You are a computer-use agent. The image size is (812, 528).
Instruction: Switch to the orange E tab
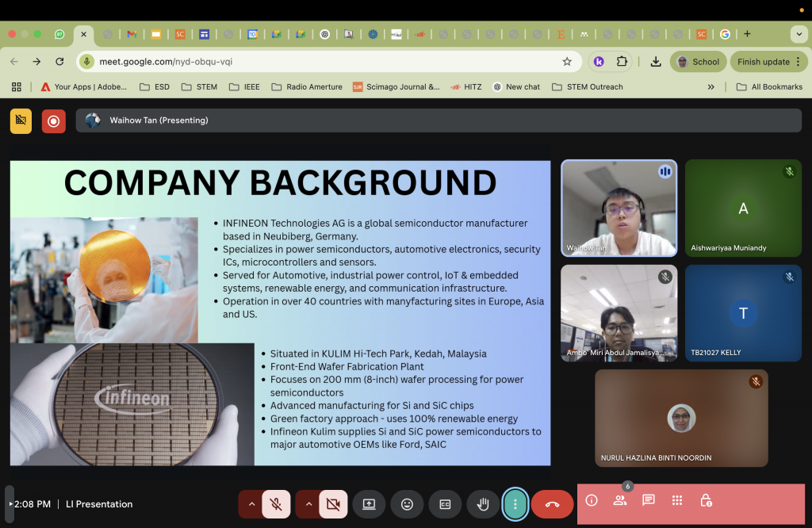pyautogui.click(x=561, y=34)
